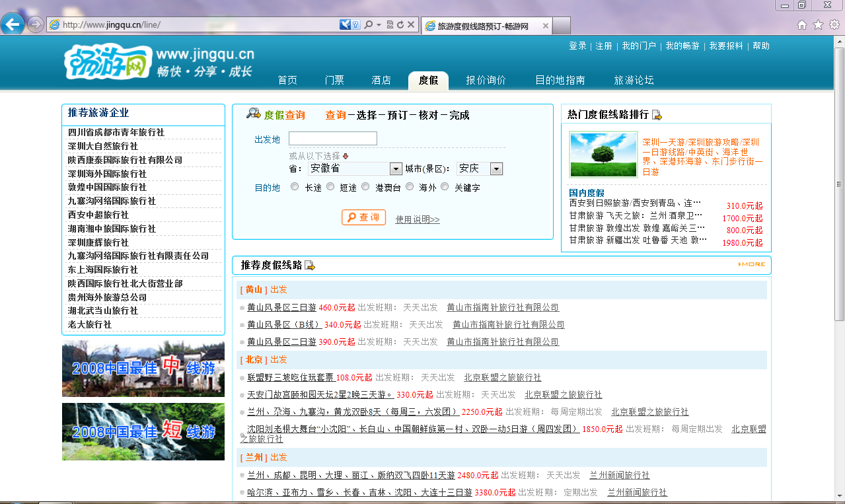Viewport: 845px width, 504px height.
Task: Click the 2008中国最佳短线游 waterfall banner
Action: tap(143, 431)
